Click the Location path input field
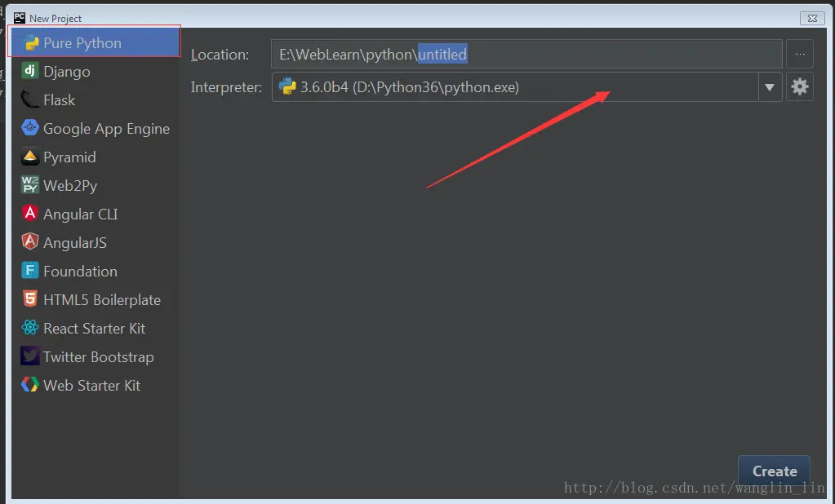Image resolution: width=835 pixels, height=504 pixels. point(526,54)
